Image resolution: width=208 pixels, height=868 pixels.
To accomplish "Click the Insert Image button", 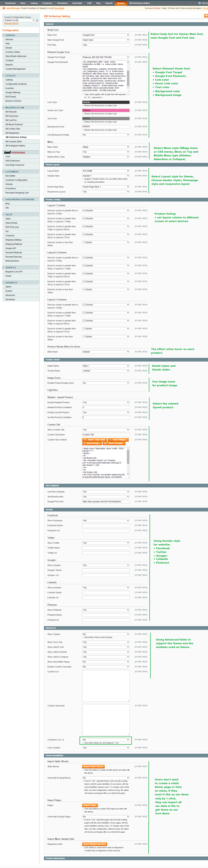I will tap(92, 443).
